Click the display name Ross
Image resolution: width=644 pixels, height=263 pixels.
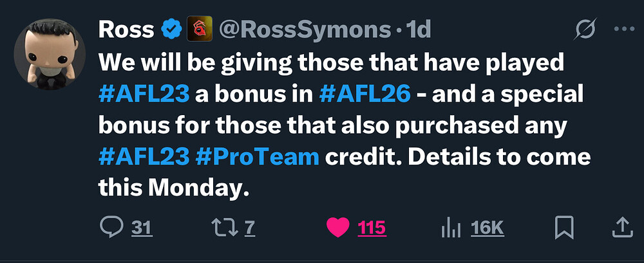(126, 30)
